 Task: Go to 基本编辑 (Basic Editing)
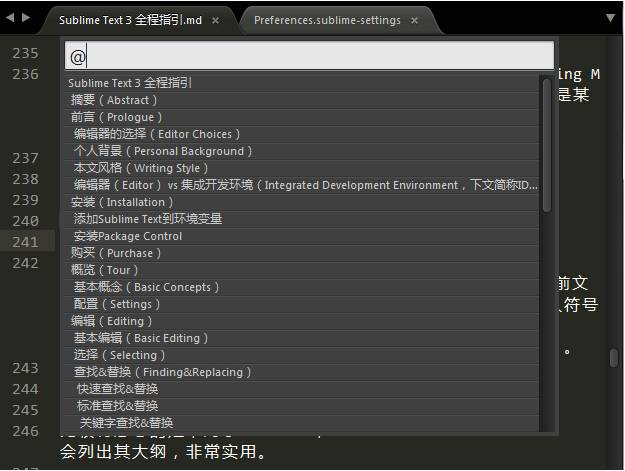tap(301, 338)
